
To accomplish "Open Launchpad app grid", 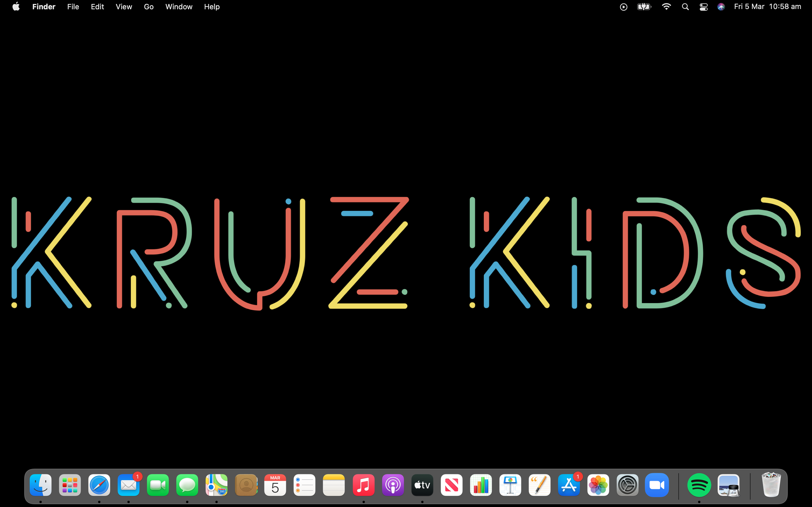I will [70, 485].
